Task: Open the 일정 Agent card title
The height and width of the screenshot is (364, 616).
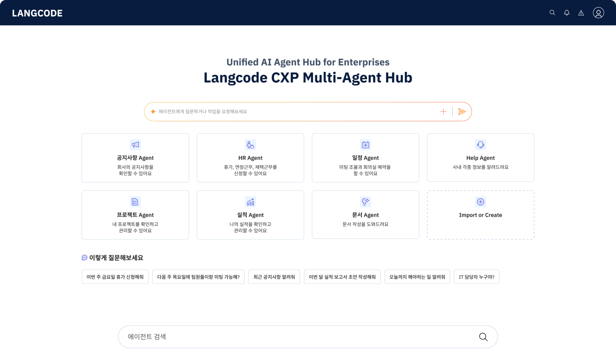Action: pos(366,158)
